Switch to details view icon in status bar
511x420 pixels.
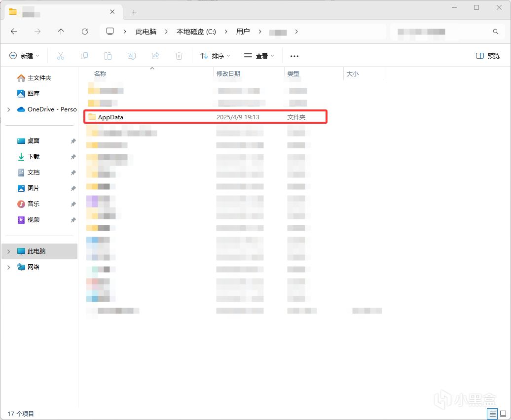click(492, 414)
